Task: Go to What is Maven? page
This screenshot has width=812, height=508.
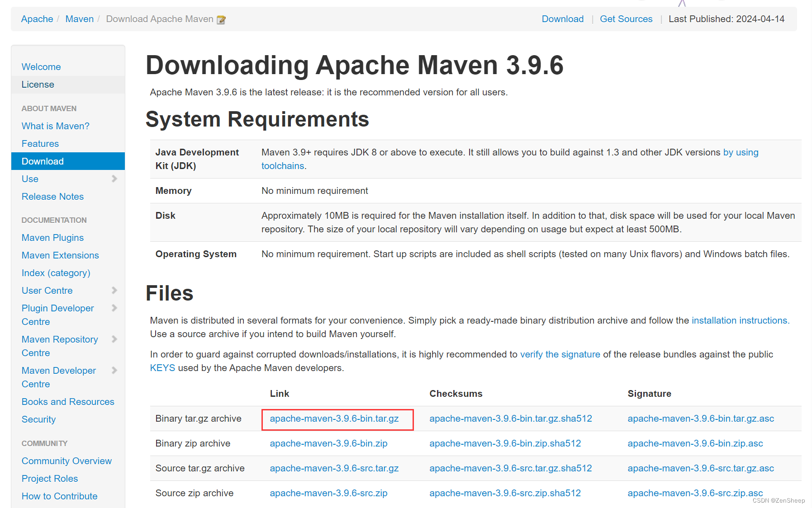Action: pos(56,126)
